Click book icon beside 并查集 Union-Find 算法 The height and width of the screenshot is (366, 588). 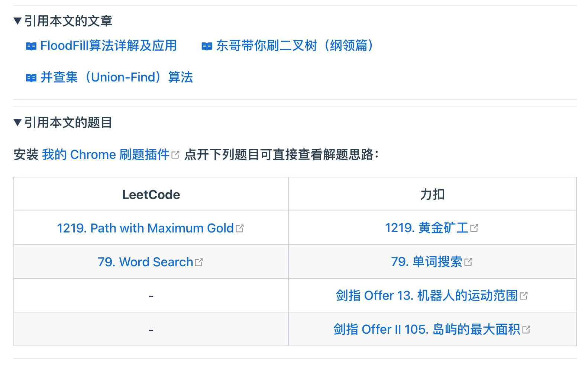pos(31,78)
